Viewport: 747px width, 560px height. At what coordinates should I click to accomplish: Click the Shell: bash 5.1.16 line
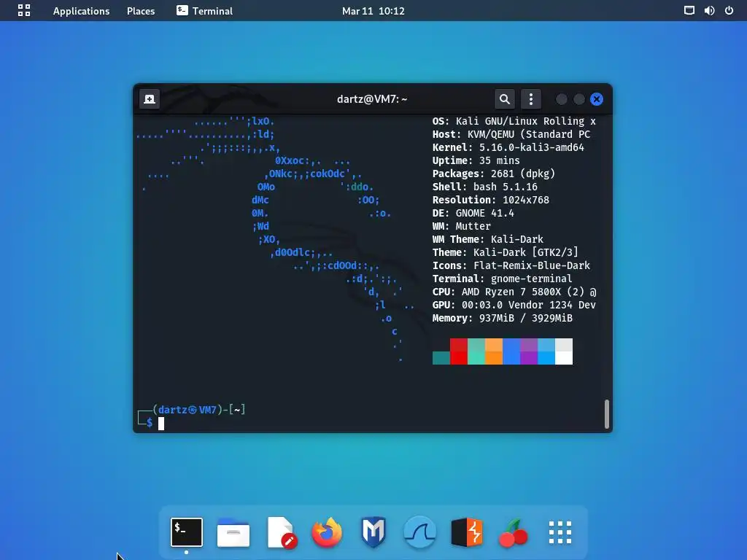coord(484,187)
